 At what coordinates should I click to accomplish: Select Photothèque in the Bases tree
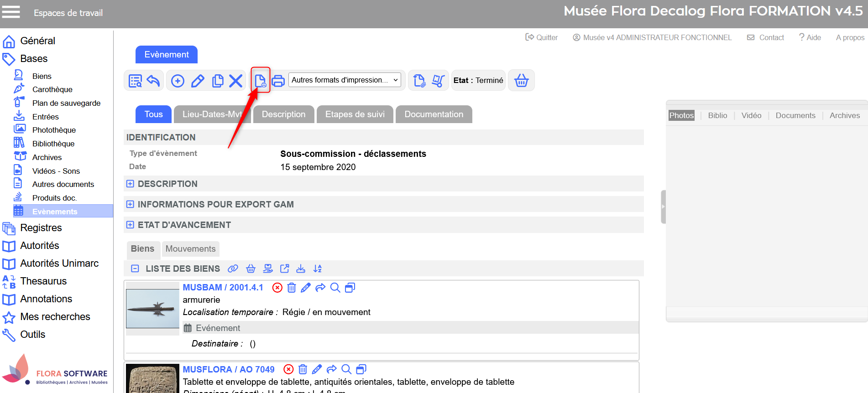[x=54, y=130]
